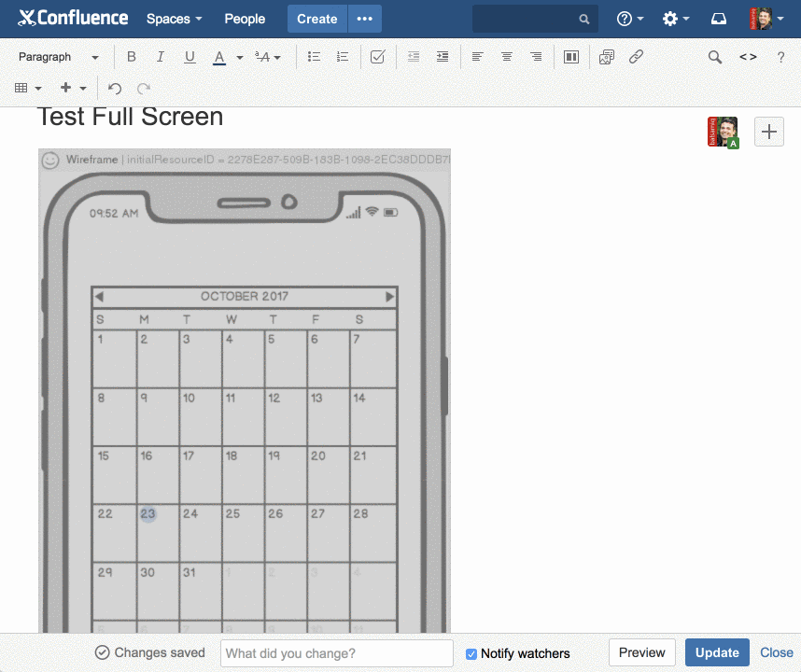801x672 pixels.
Task: Select the Wireframe macro placeholder header
Action: click(245, 160)
